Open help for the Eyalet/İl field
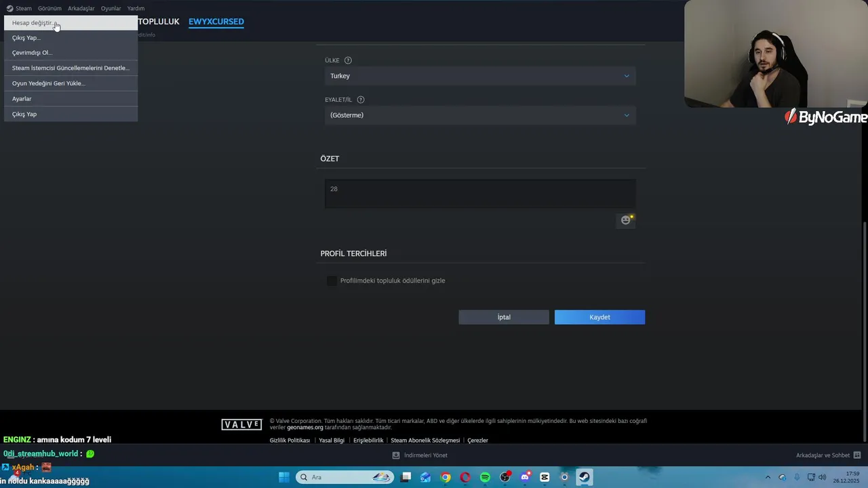Image resolution: width=868 pixels, height=488 pixels. pyautogui.click(x=360, y=100)
